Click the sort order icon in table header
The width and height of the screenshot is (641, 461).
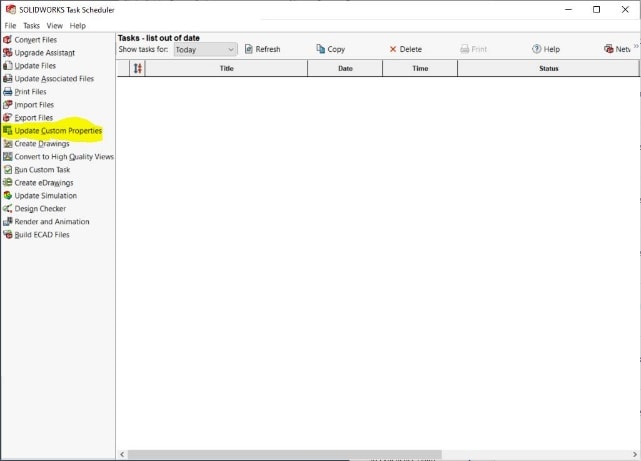coord(138,68)
